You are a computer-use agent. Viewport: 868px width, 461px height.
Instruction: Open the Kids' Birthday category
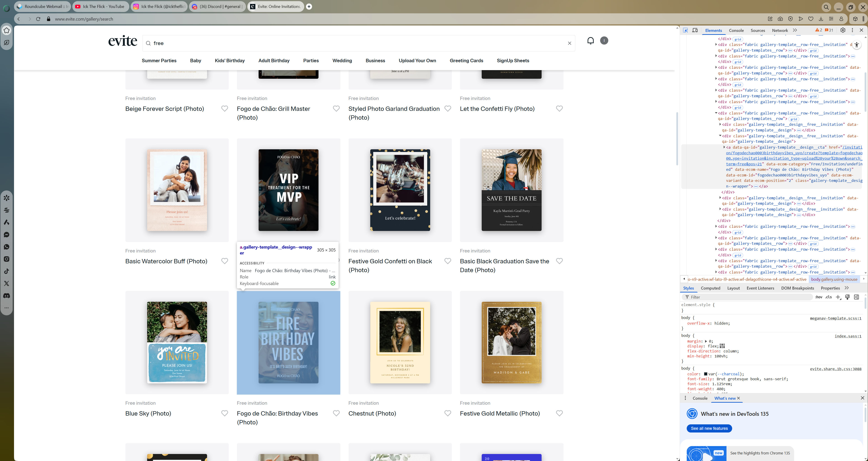coord(230,61)
